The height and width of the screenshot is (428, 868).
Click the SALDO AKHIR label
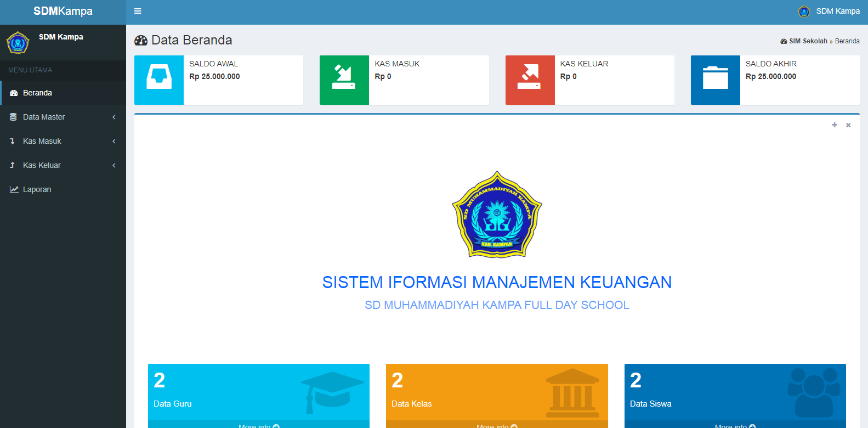[x=771, y=64]
